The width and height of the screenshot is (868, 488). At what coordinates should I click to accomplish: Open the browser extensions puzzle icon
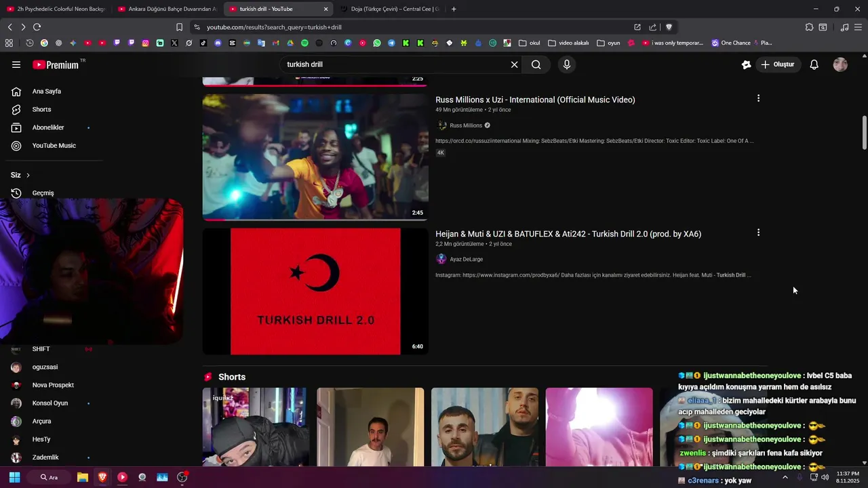(809, 27)
